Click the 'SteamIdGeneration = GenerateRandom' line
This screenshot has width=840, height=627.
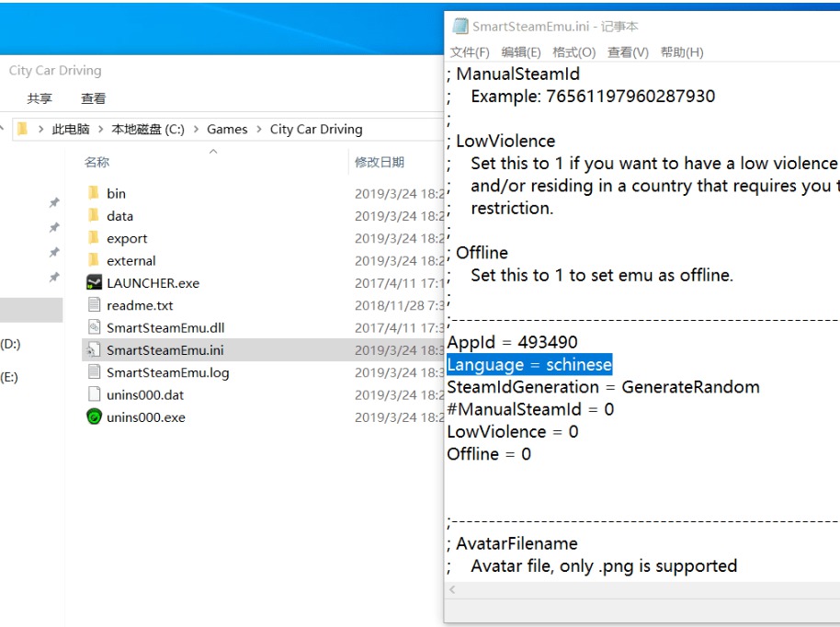point(603,387)
